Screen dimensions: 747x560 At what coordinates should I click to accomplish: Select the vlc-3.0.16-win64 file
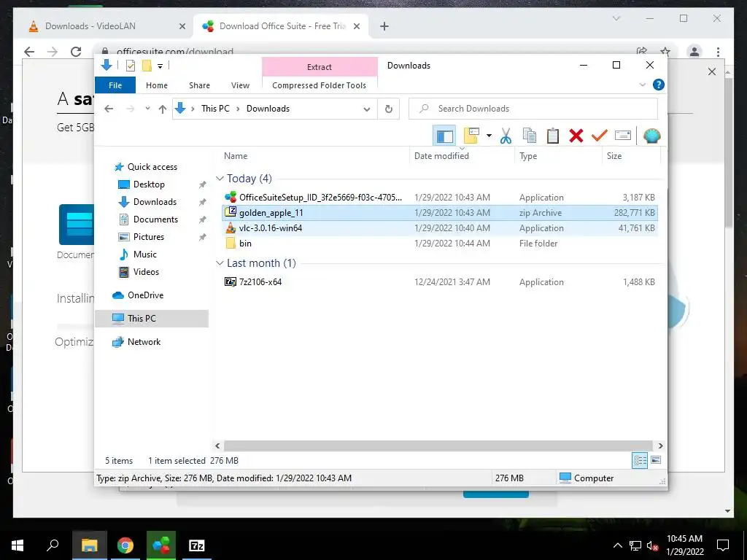(440, 227)
